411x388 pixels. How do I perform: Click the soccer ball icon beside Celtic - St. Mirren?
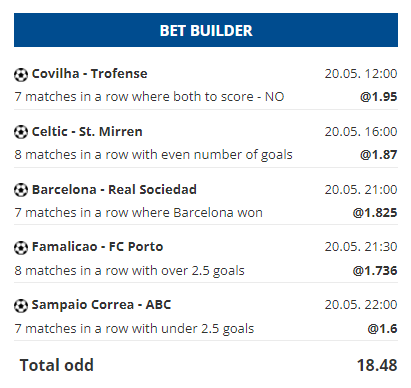click(21, 132)
